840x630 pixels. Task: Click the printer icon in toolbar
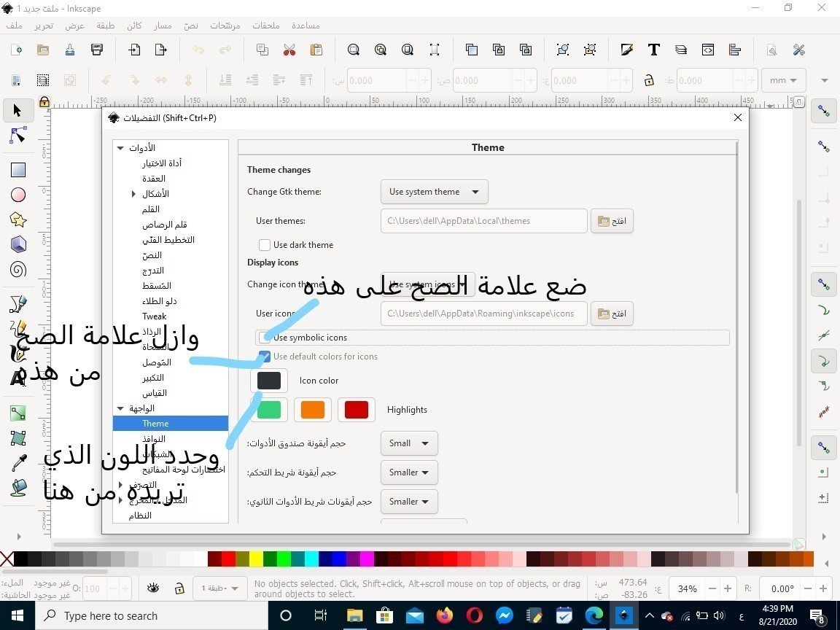pos(97,50)
